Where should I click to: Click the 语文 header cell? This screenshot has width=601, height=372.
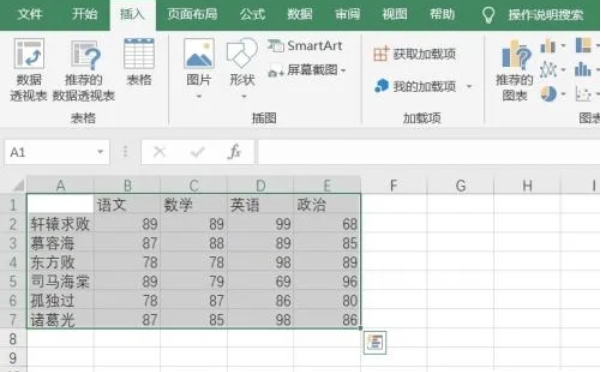(x=127, y=205)
